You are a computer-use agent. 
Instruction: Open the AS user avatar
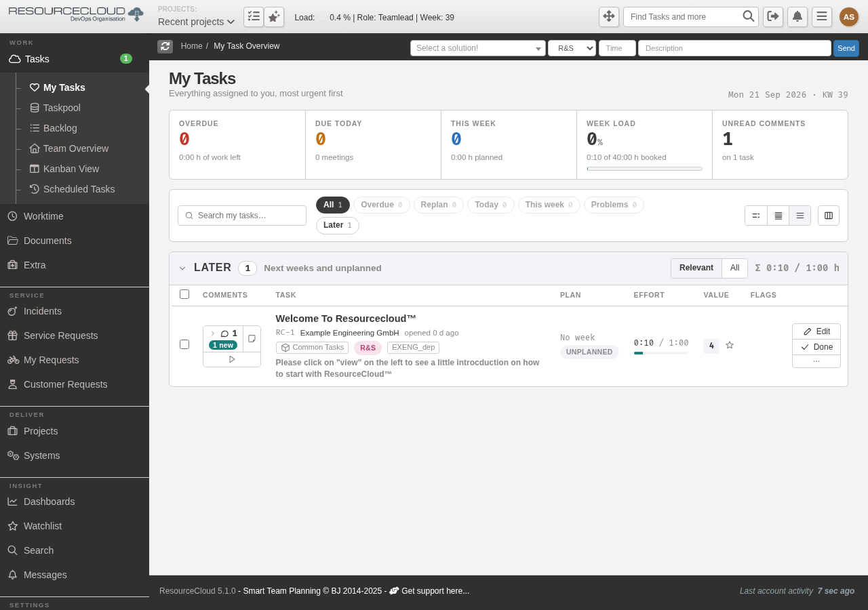[x=849, y=17]
